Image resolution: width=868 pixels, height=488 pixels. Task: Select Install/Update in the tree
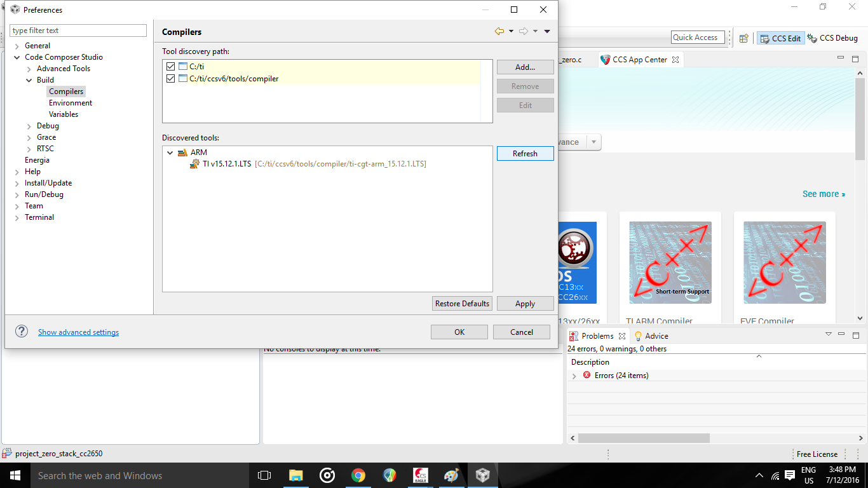coord(48,183)
